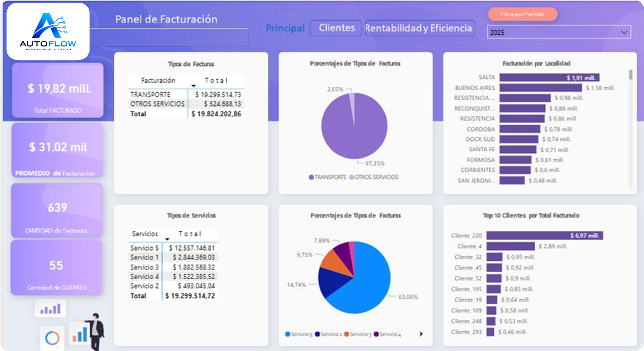Click Servicio 5 legend color marker
Viewport: 644px width, 351px height.
tap(287, 334)
